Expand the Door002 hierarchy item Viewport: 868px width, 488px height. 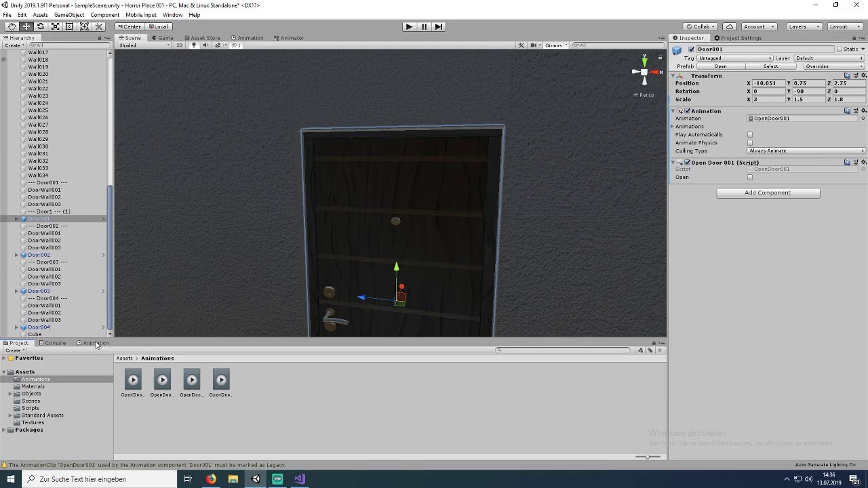pyautogui.click(x=16, y=255)
